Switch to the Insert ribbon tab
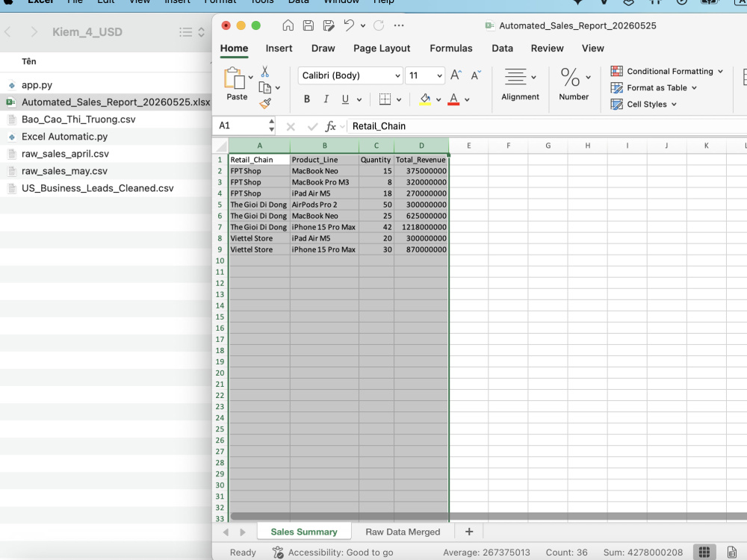The width and height of the screenshot is (747, 560). pos(279,48)
